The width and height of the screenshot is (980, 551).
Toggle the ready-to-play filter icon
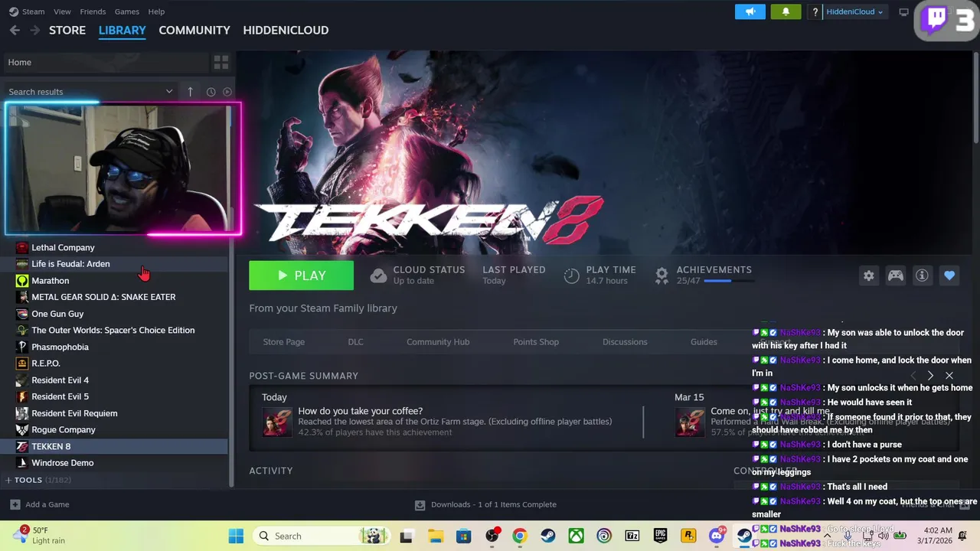pos(227,92)
